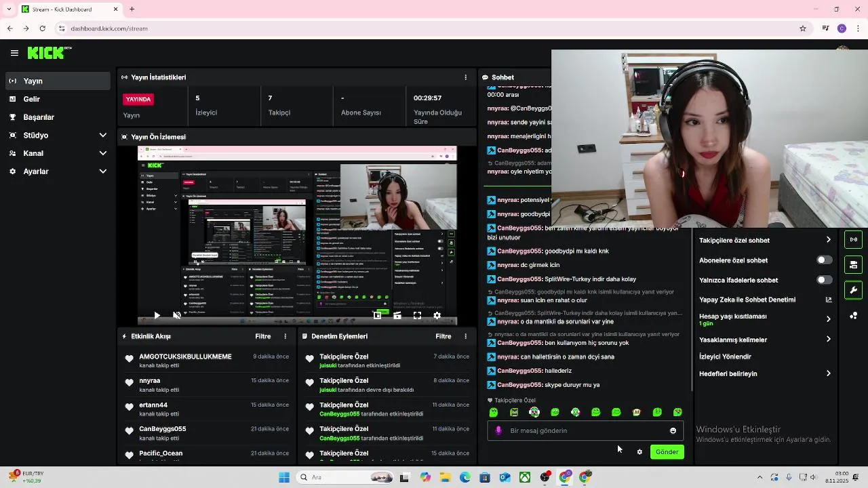Viewport: 868px width, 488px height.
Task: Open the broadcast signal panel icon
Action: (x=853, y=239)
